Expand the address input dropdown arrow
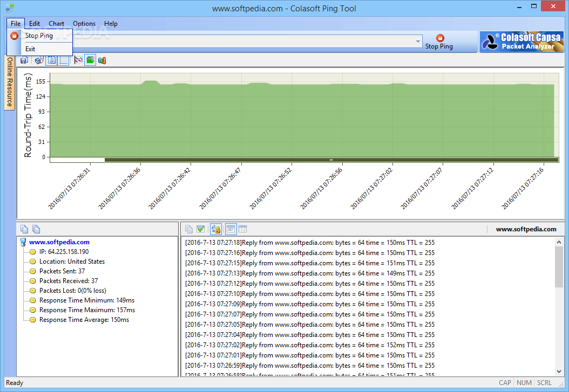The width and height of the screenshot is (569, 392). tap(418, 42)
